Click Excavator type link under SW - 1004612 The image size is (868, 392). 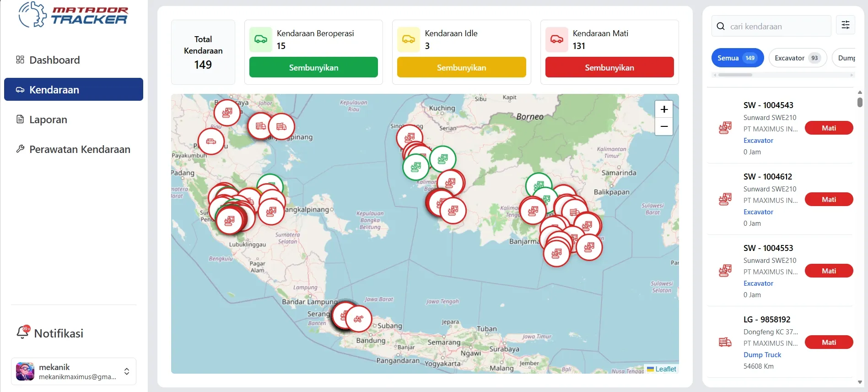pyautogui.click(x=758, y=212)
